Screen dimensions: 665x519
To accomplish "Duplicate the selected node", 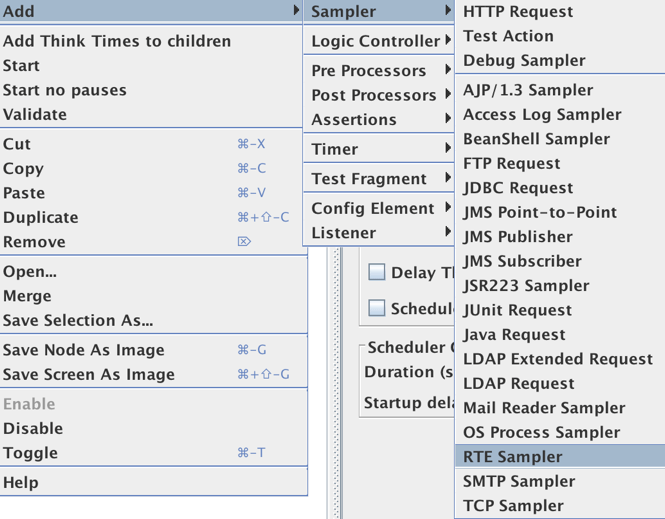I will (x=151, y=218).
